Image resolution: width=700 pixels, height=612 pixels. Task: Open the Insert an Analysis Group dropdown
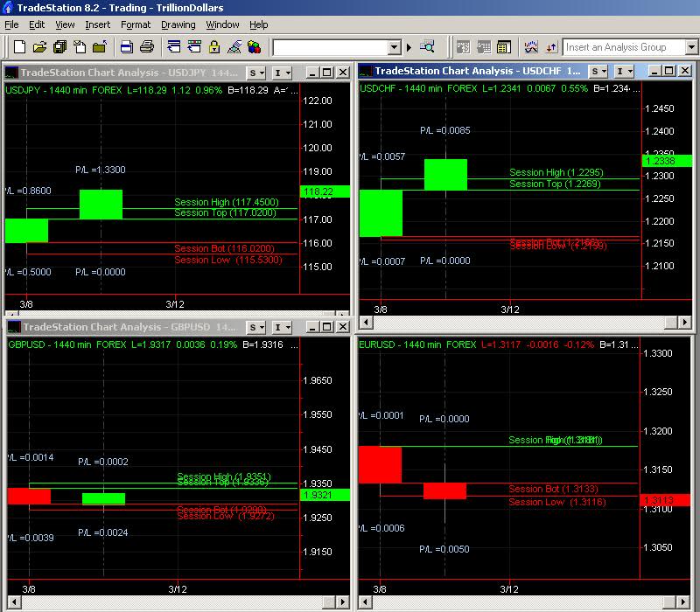691,47
